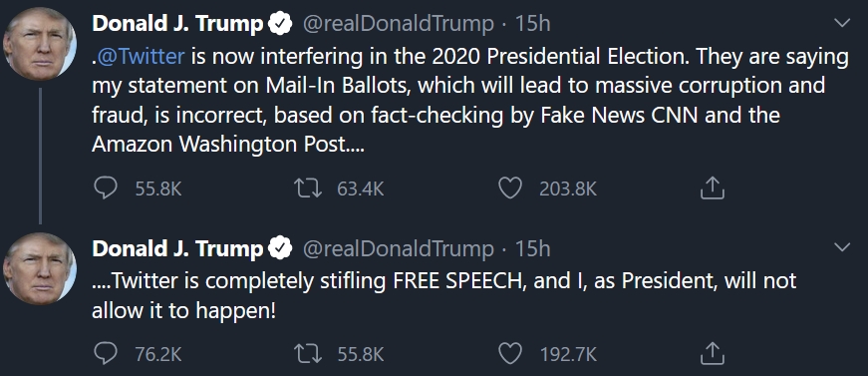This screenshot has width=868, height=376.
Task: Click the 76.2K reply count
Action: coord(158,354)
